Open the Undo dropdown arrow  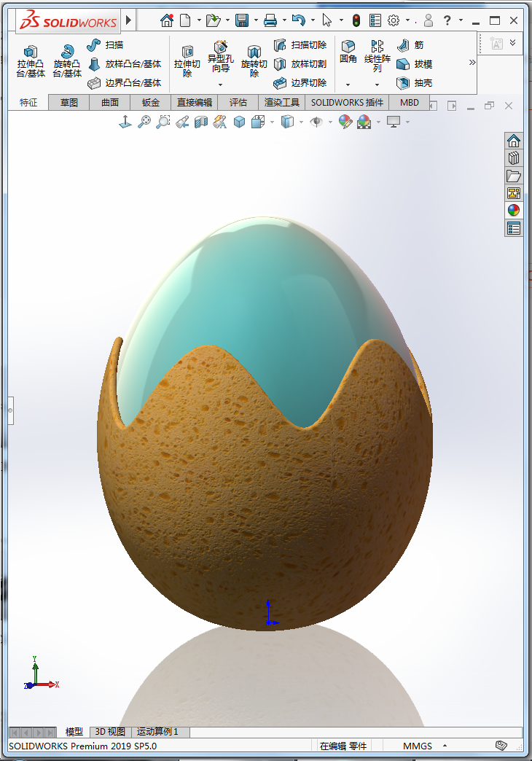click(x=313, y=20)
